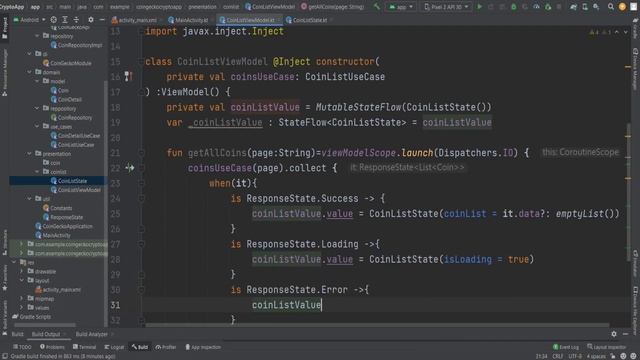Viewport: 640px width, 360px height.
Task: Open ResponseState in project tree
Action: click(x=66, y=217)
